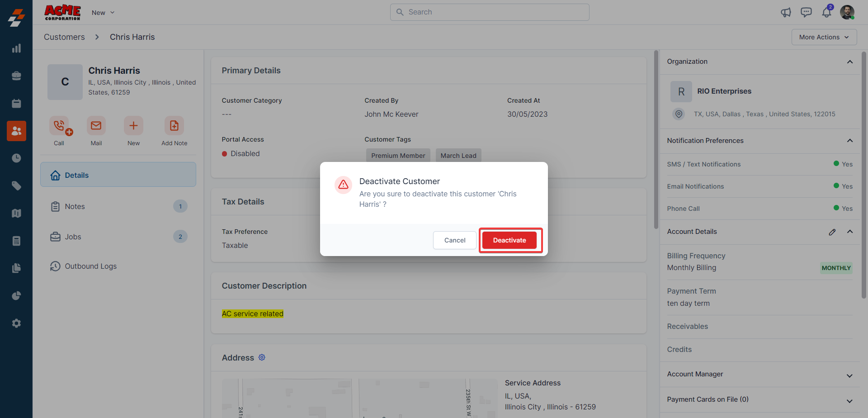Open the dashboard bar chart icon in sidebar
868x418 pixels.
coord(16,48)
